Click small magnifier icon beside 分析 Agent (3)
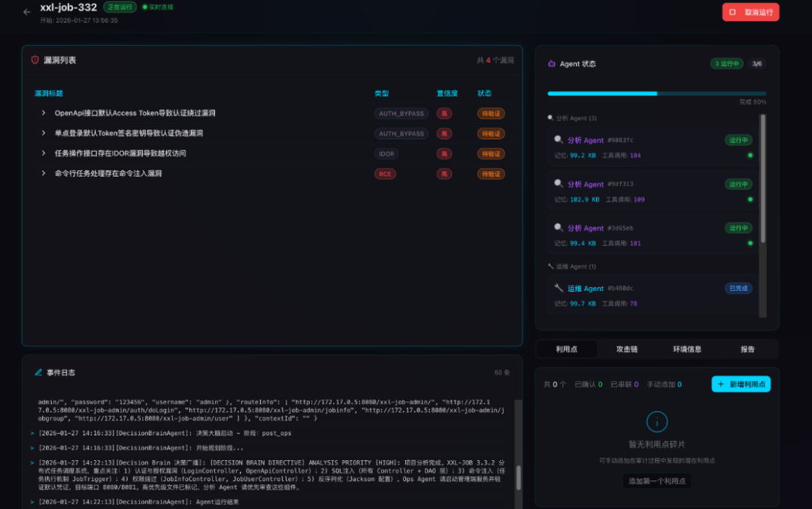Image resolution: width=812 pixels, height=509 pixels. 550,118
